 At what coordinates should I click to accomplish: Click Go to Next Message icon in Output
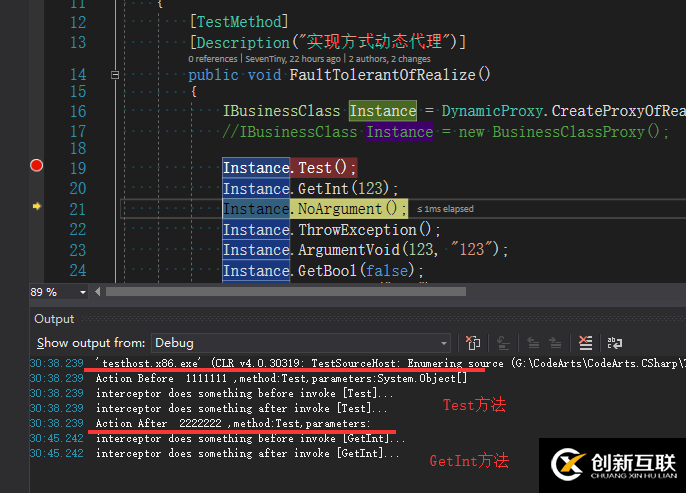click(x=555, y=343)
